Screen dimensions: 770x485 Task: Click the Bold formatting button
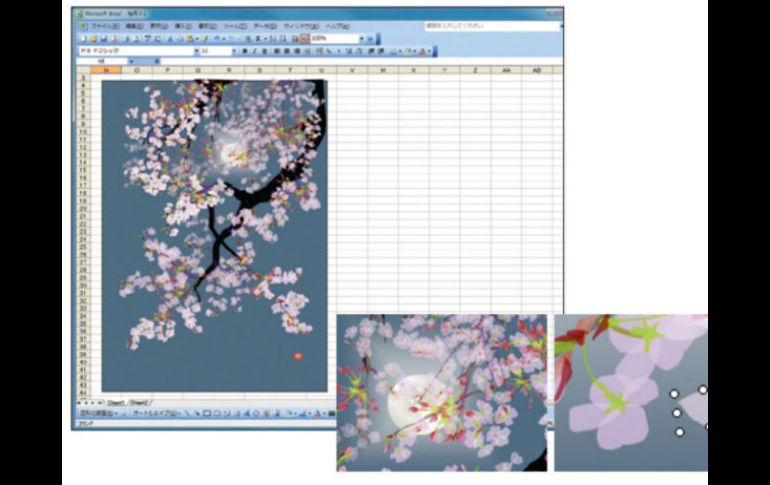(x=243, y=49)
